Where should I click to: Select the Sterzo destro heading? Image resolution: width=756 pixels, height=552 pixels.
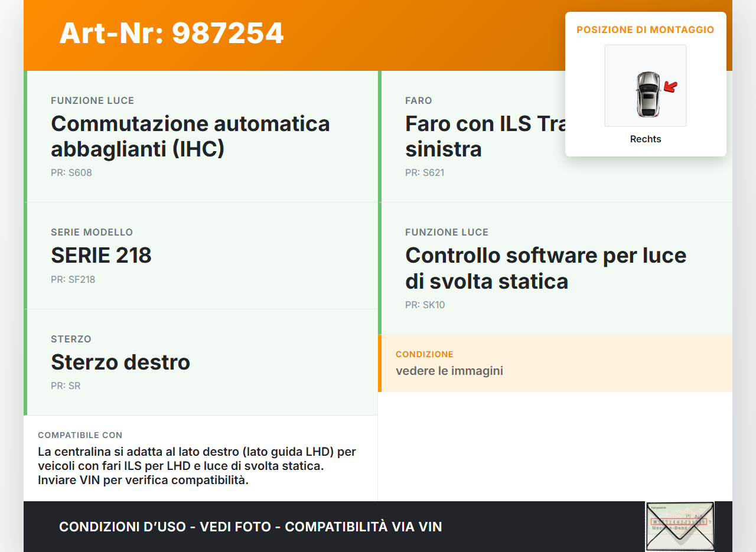pos(120,362)
